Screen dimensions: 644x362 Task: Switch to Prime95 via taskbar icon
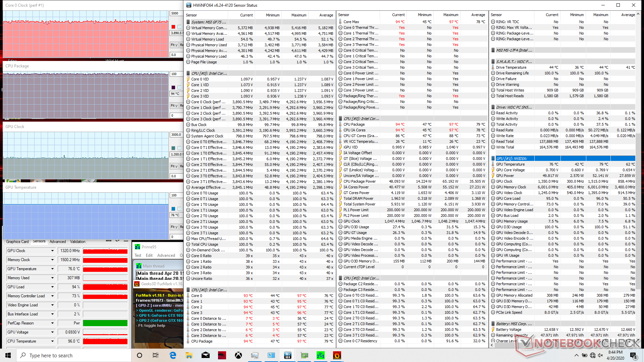click(320, 355)
